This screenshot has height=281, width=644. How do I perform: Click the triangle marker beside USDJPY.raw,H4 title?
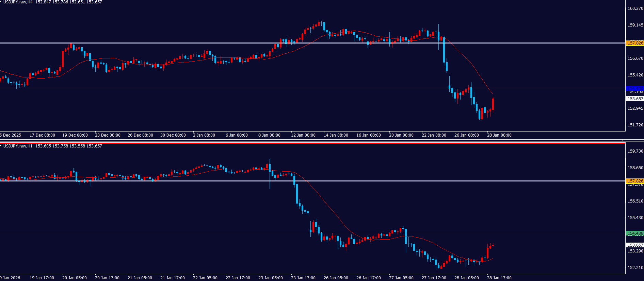tap(1, 2)
